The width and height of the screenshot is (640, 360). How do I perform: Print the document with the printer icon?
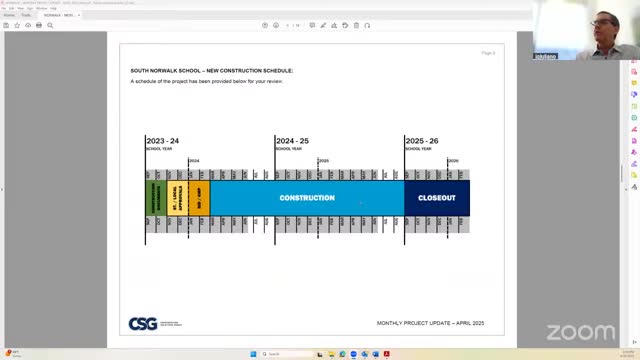click(x=39, y=25)
